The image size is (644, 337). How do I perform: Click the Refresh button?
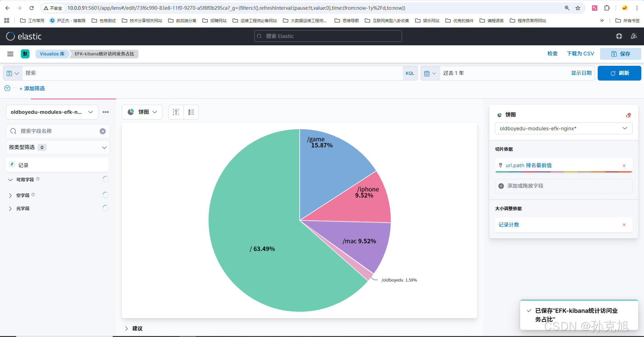619,73
